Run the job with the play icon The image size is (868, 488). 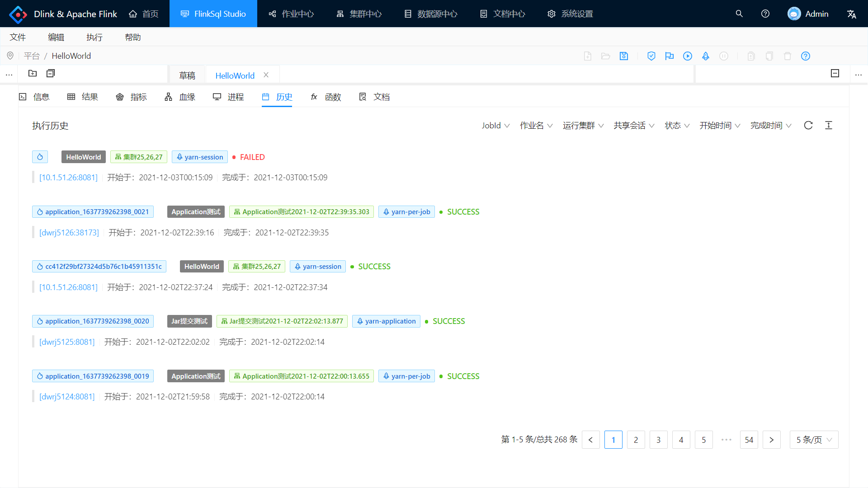688,56
